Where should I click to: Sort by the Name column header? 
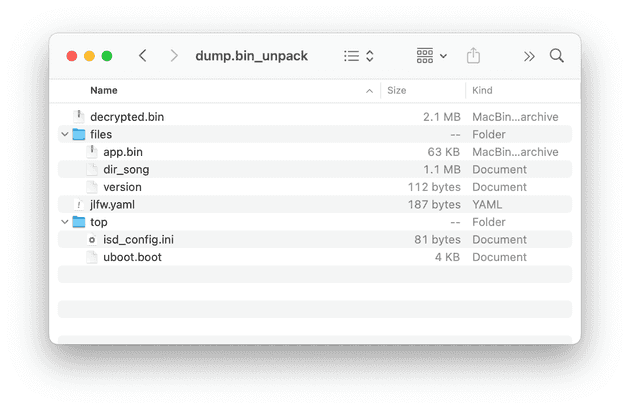pos(104,90)
